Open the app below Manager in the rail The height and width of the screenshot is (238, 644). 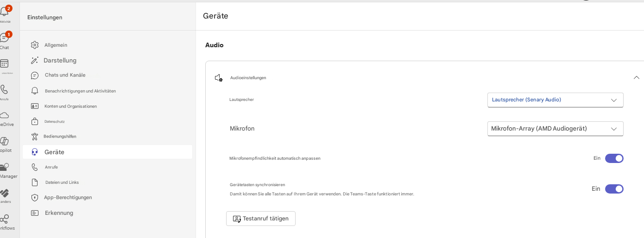pos(4,193)
